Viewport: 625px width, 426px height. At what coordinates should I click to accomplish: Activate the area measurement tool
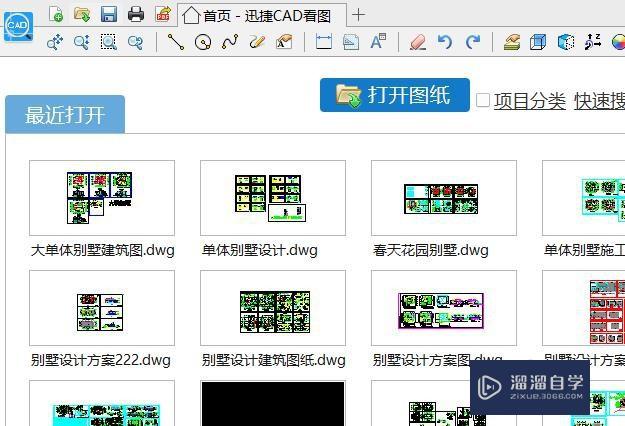(351, 42)
